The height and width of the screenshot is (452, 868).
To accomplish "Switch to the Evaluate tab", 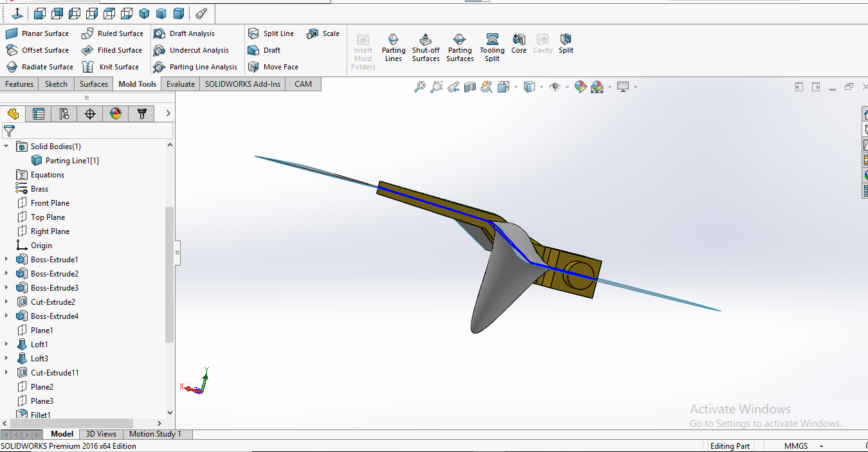I will pos(181,84).
